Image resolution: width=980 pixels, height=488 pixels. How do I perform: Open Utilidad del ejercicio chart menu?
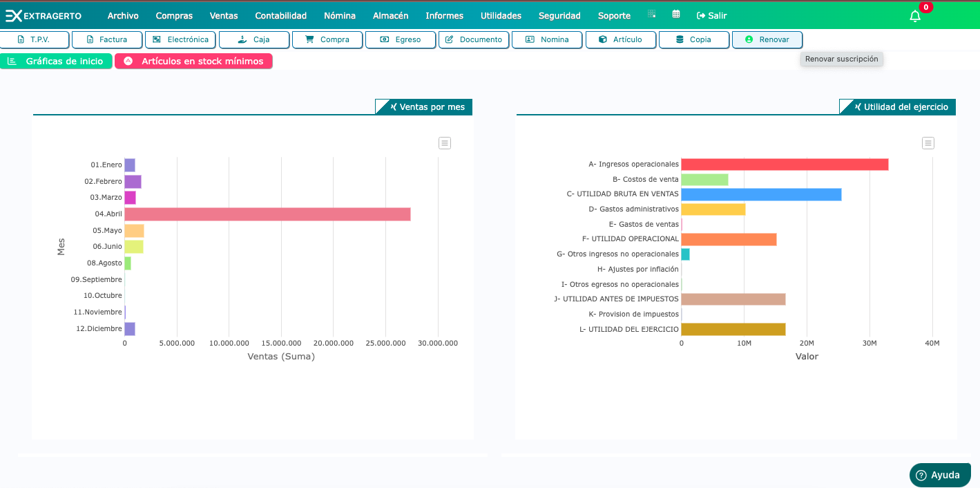click(928, 143)
